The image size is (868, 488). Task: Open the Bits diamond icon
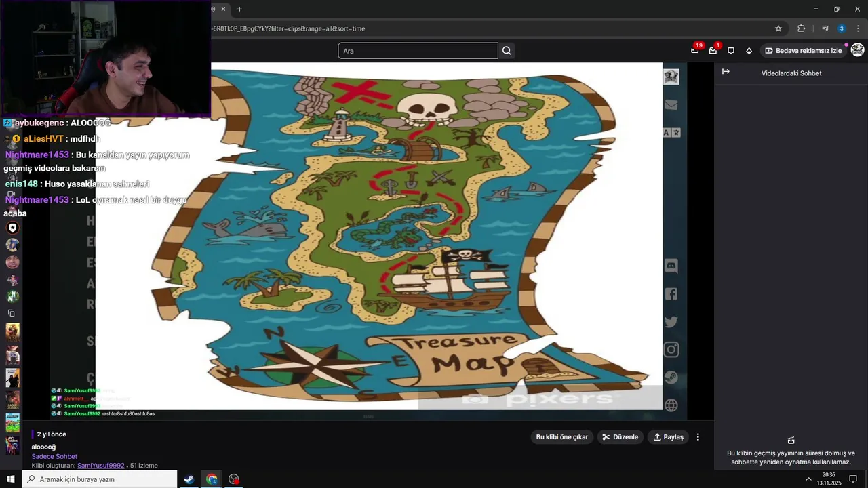pyautogui.click(x=749, y=50)
